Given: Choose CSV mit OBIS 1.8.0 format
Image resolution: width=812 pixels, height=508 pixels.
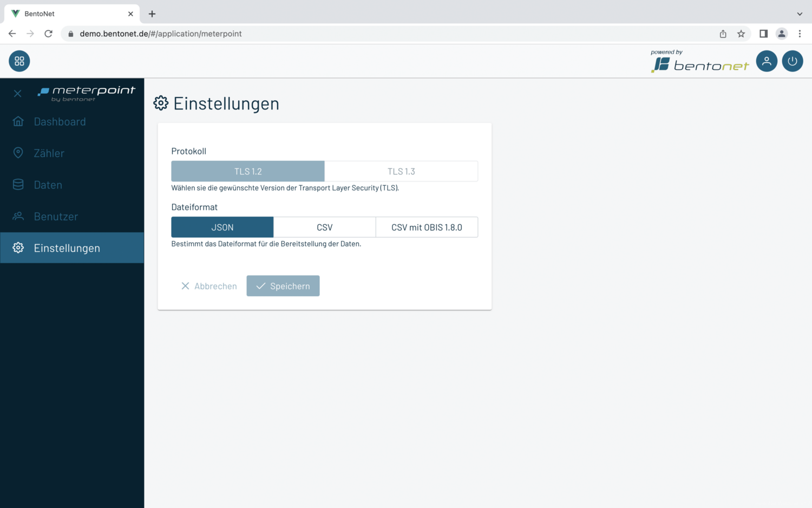Looking at the screenshot, I should (x=427, y=227).
